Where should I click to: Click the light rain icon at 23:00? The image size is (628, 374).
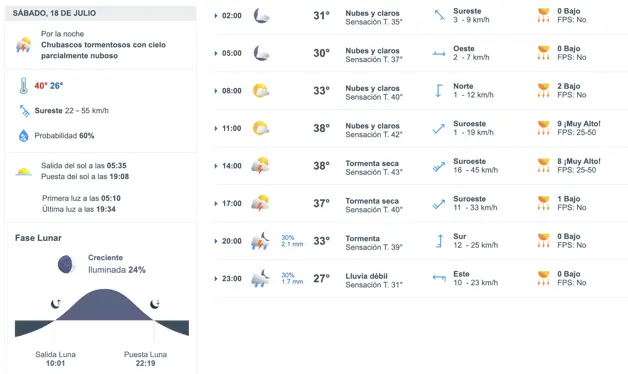click(x=260, y=279)
